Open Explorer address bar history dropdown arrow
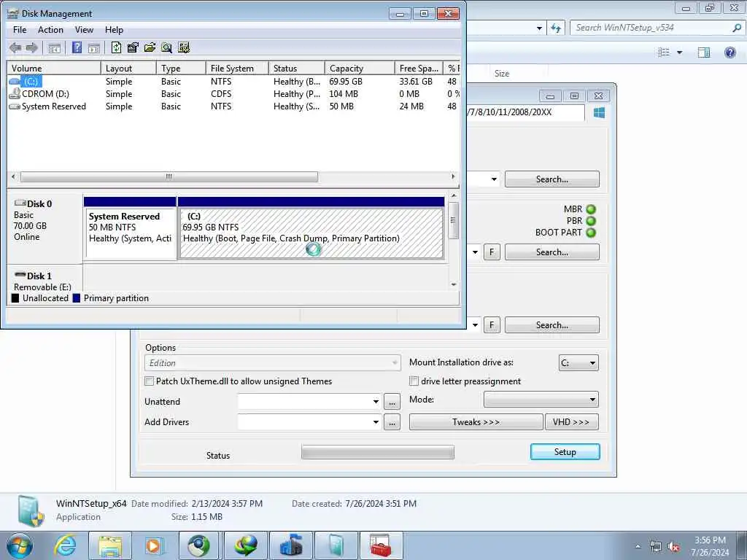Viewport: 747px width, 560px height. [x=539, y=28]
